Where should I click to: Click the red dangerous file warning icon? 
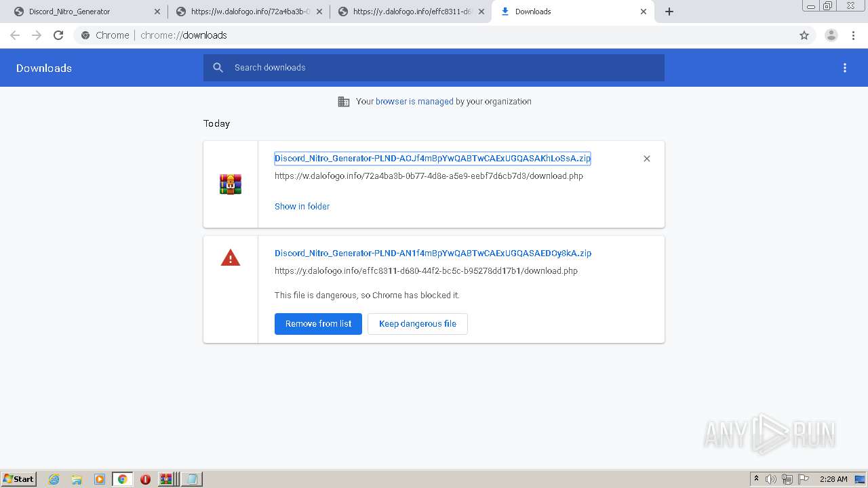231,258
